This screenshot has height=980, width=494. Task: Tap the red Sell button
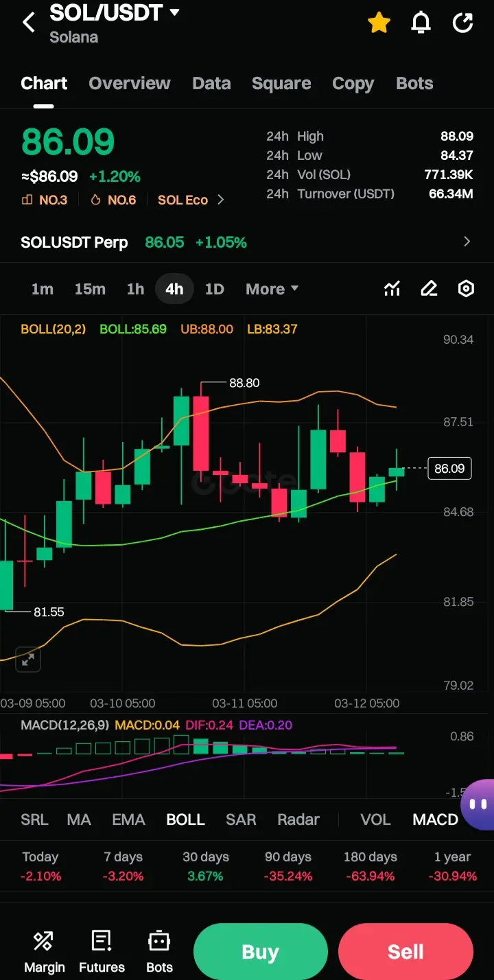coord(405,952)
